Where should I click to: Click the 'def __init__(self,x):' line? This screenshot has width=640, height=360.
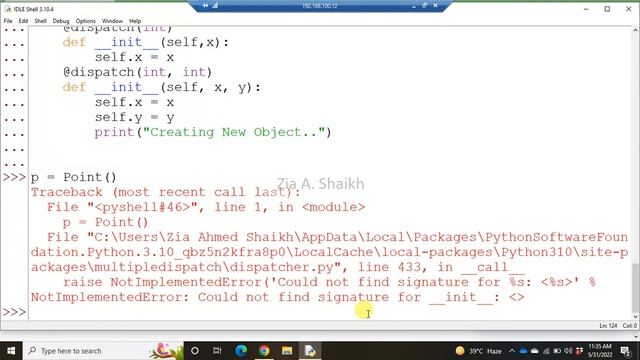[146, 42]
